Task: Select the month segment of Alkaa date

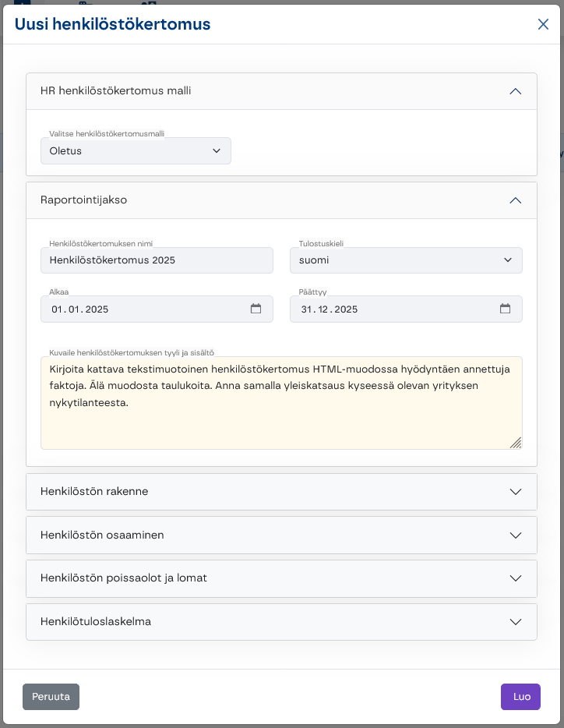Action: [74, 309]
